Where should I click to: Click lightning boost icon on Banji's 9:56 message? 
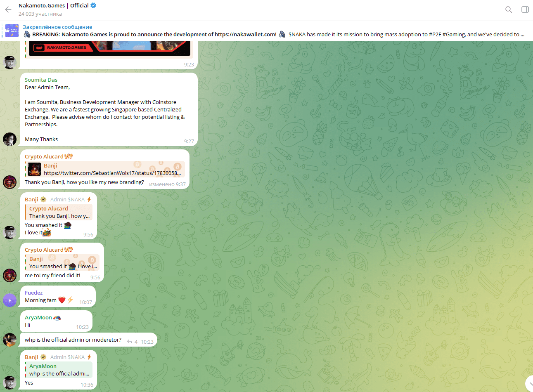click(x=89, y=199)
